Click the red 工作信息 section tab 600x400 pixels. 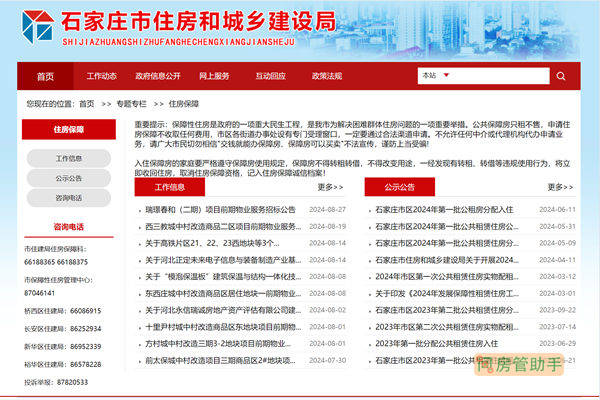pyautogui.click(x=170, y=187)
